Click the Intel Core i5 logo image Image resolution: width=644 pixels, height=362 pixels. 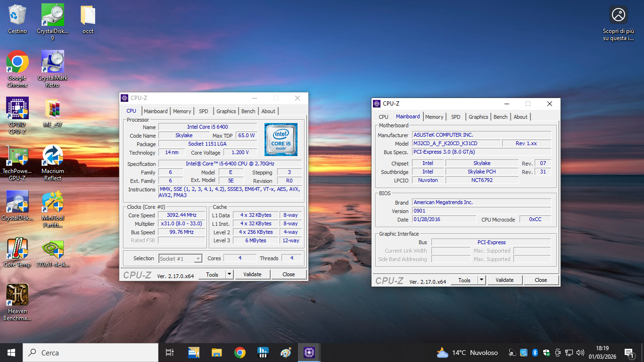coord(281,140)
